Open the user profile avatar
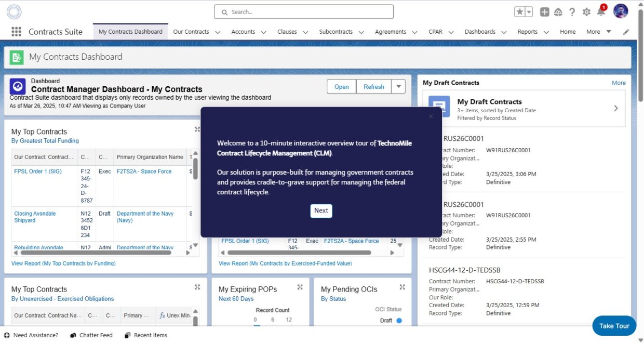Screen dimensions: 644x343 point(620,11)
